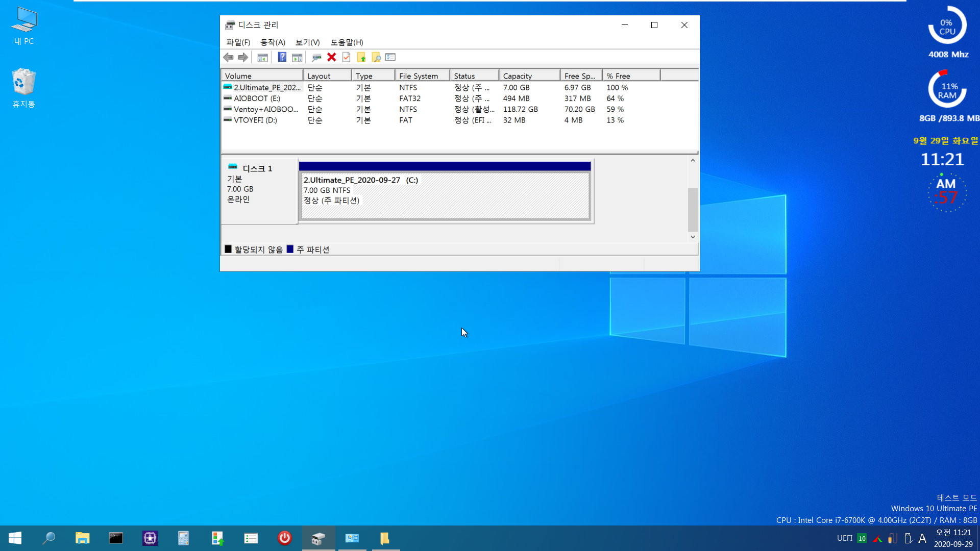Viewport: 980px width, 551px height.
Task: Select the 디스크 1 disk label panel
Action: [x=259, y=191]
